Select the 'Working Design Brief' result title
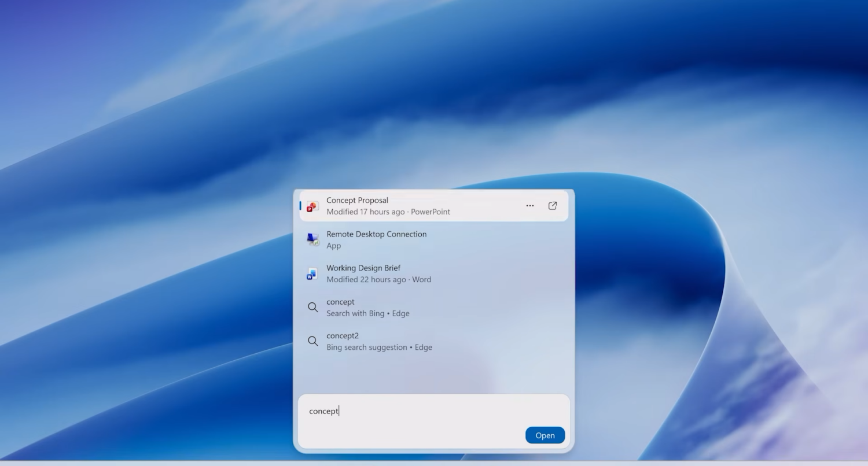Viewport: 868px width, 466px height. coord(363,268)
